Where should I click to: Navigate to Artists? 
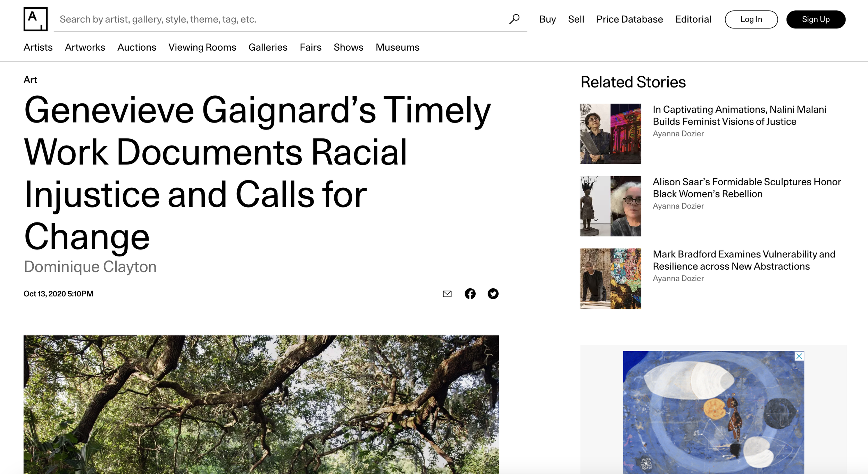[x=38, y=47]
